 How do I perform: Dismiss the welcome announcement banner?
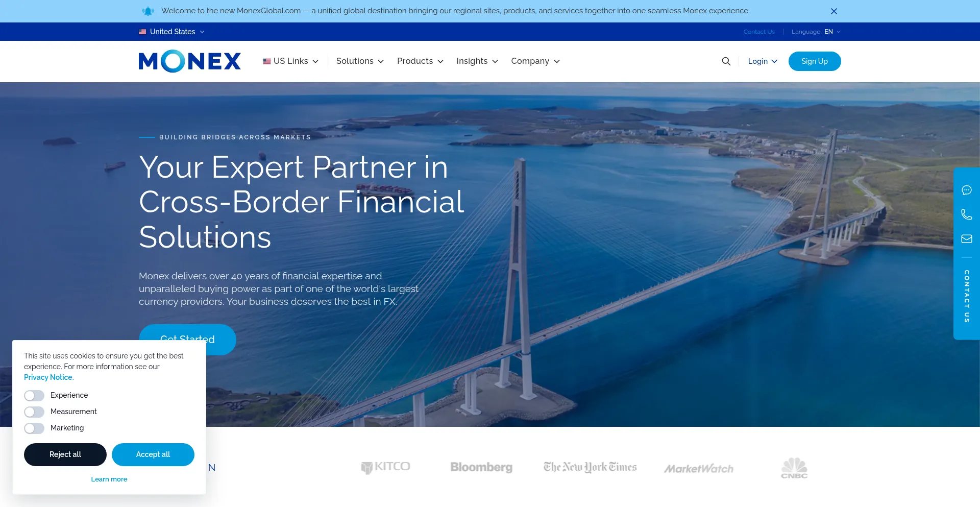click(x=834, y=11)
